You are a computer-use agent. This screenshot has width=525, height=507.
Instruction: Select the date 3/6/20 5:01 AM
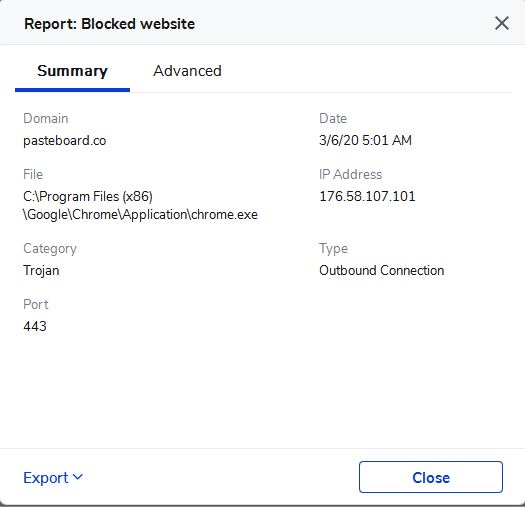pos(365,140)
